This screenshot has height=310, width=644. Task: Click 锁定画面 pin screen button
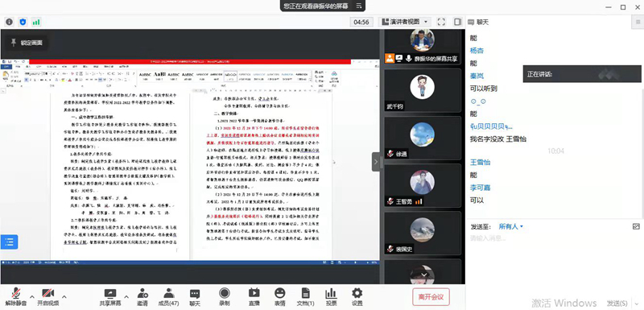[27, 43]
